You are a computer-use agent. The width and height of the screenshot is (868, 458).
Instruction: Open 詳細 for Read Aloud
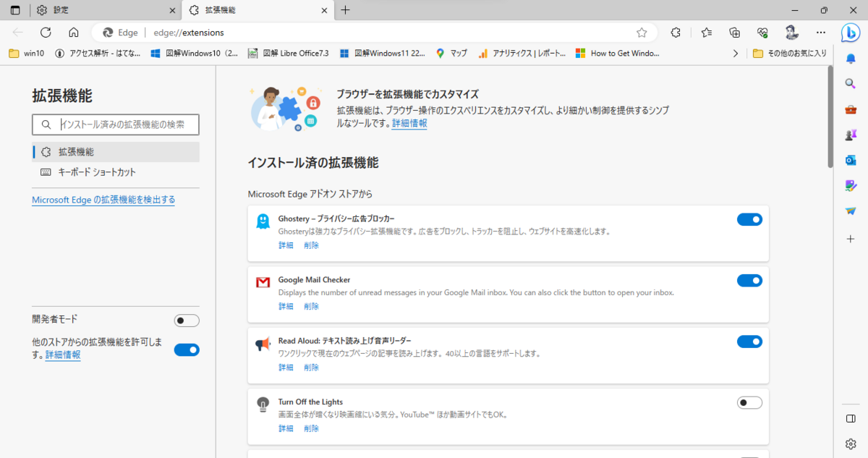[x=286, y=368]
